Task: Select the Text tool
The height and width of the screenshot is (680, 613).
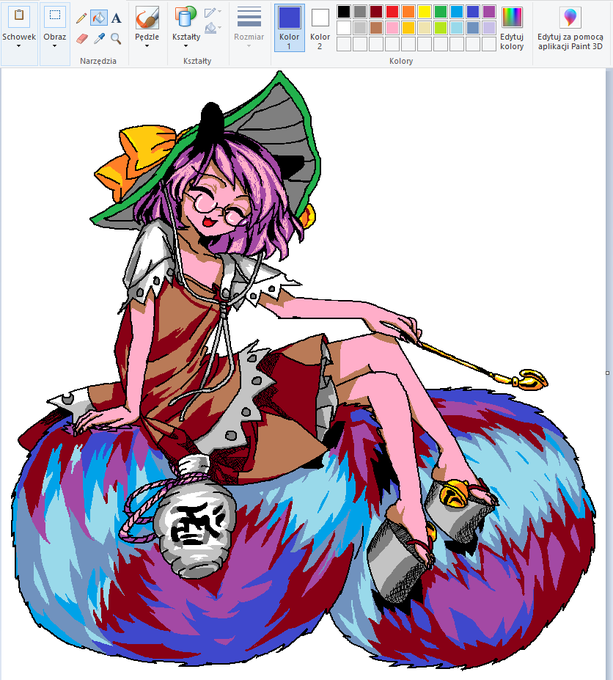Action: click(116, 18)
